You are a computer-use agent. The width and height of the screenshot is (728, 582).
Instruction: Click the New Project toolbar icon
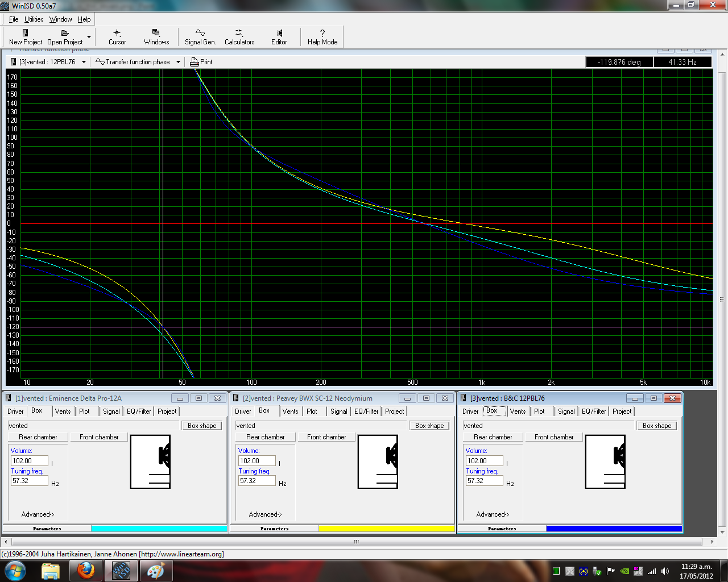coord(25,36)
